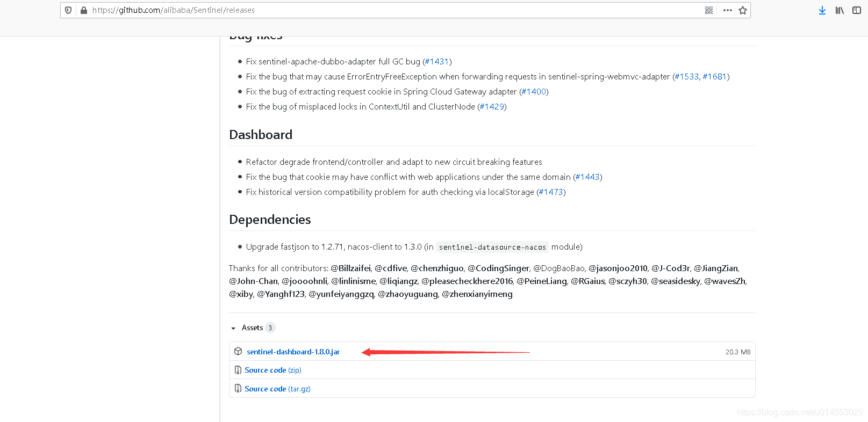Open contributor @Billzaifei profile
The image size is (868, 422).
pos(350,268)
